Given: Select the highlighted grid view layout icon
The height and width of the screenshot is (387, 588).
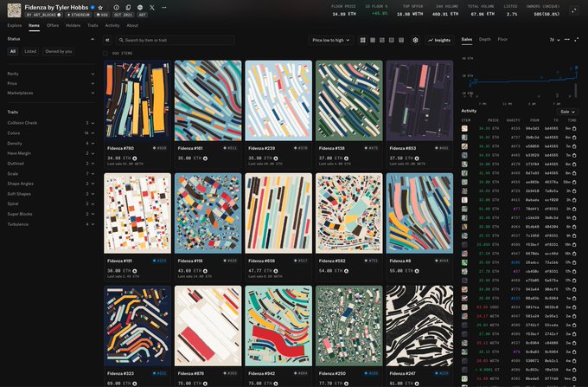Looking at the screenshot, I should coord(362,40).
